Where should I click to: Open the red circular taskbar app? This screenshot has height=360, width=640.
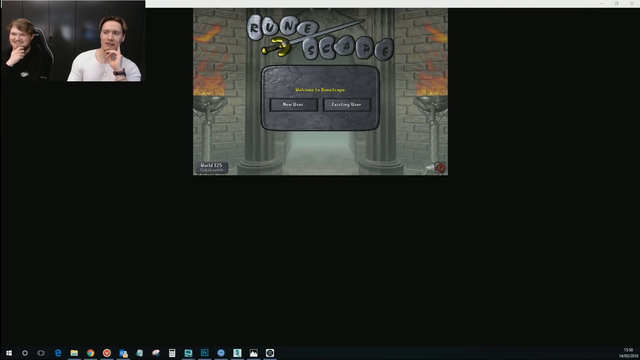[107, 353]
